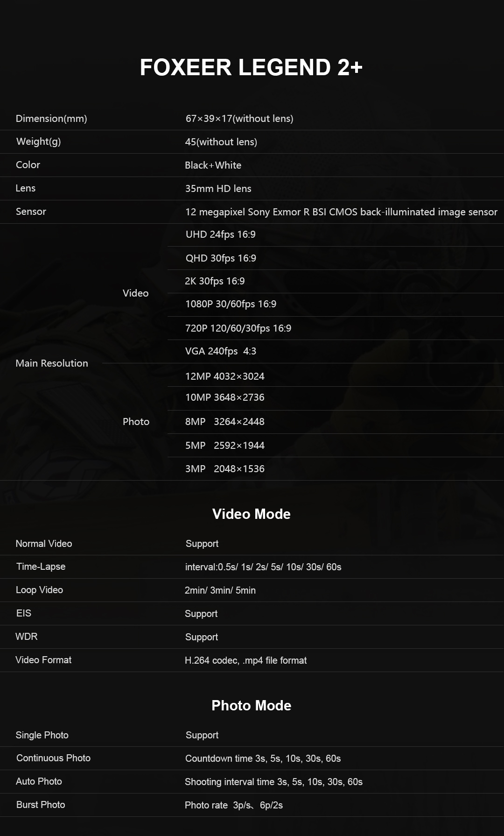Click the Video sub-label under Main Resolution

pyautogui.click(x=136, y=293)
